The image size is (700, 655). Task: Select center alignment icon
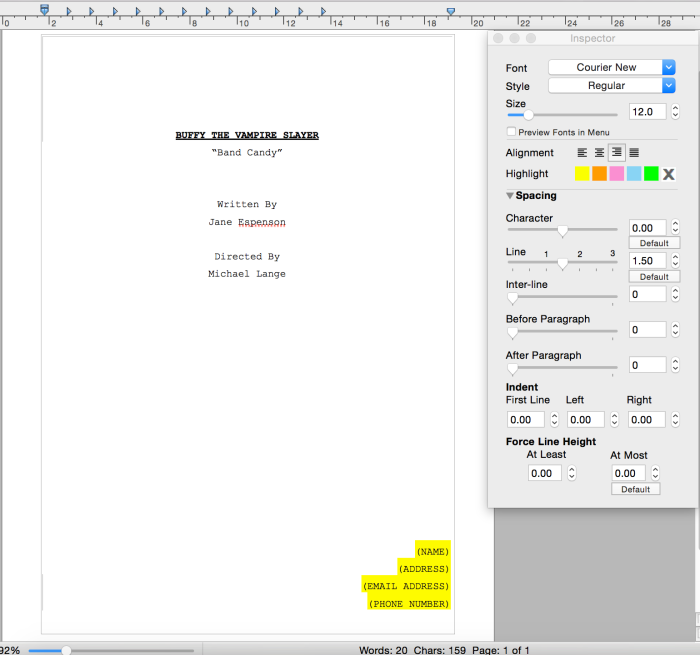[x=599, y=153]
